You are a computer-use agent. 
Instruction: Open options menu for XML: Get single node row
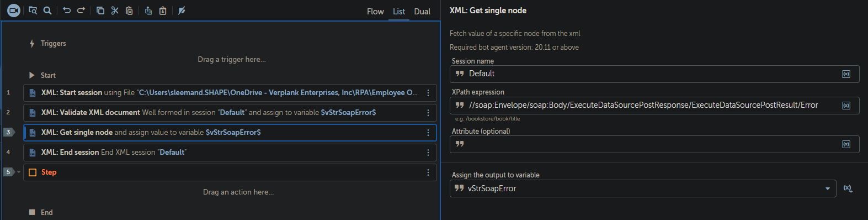click(x=428, y=133)
